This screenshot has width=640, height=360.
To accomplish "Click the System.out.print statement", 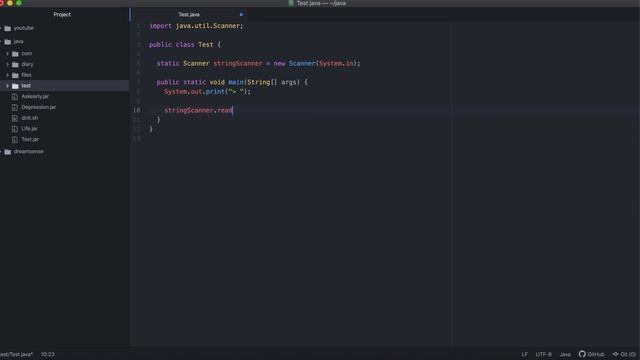I will pos(207,91).
